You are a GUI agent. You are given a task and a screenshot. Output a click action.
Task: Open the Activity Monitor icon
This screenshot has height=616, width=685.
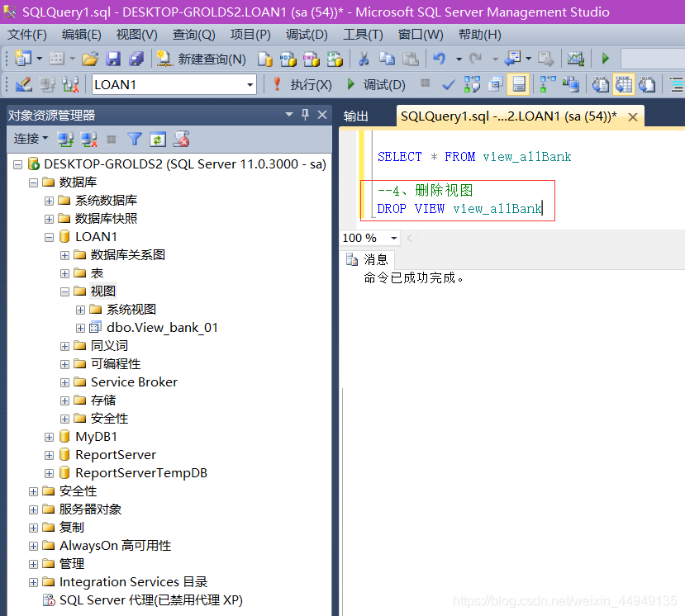click(x=575, y=59)
